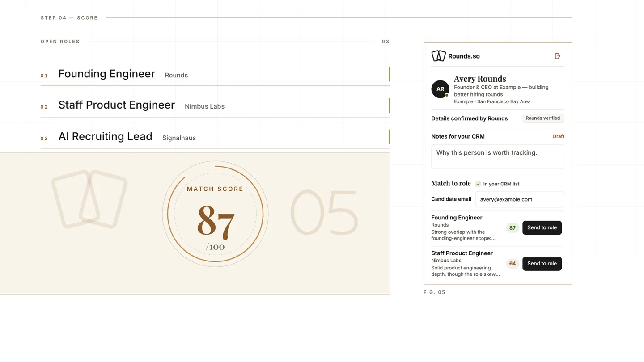
Task: Click the Signalhaus company name
Action: (179, 138)
